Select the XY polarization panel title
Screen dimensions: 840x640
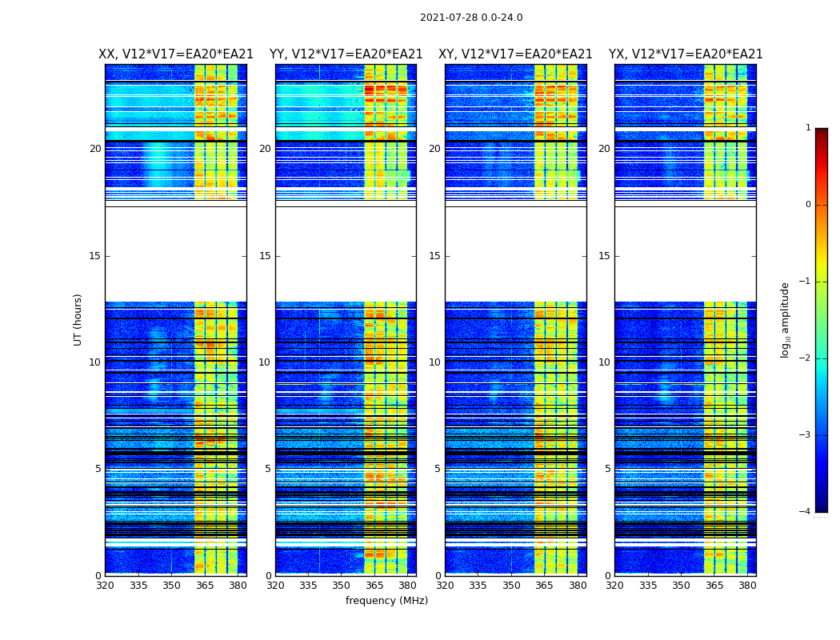tap(515, 54)
